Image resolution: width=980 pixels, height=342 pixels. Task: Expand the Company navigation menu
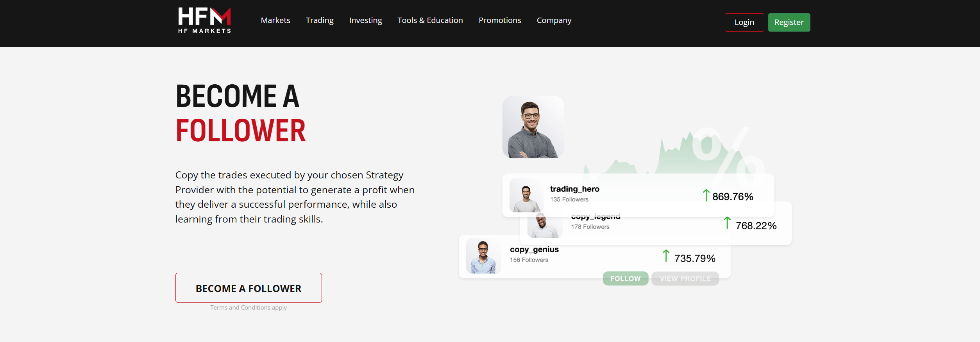tap(554, 20)
